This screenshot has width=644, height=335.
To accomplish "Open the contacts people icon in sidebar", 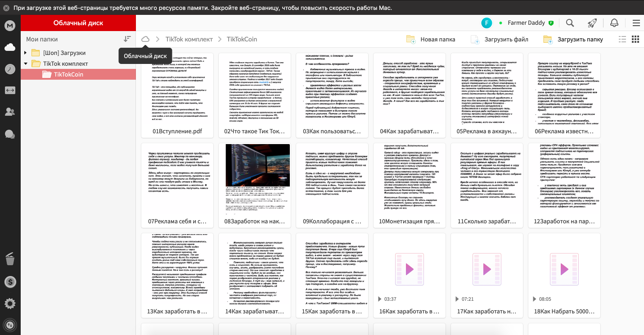I will click(10, 112).
